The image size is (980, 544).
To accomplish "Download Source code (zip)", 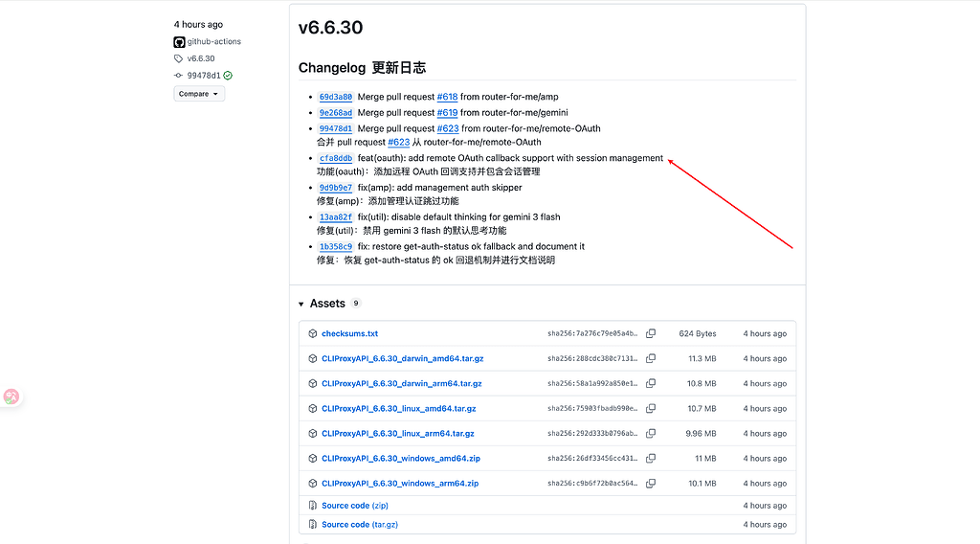I will pyautogui.click(x=355, y=506).
